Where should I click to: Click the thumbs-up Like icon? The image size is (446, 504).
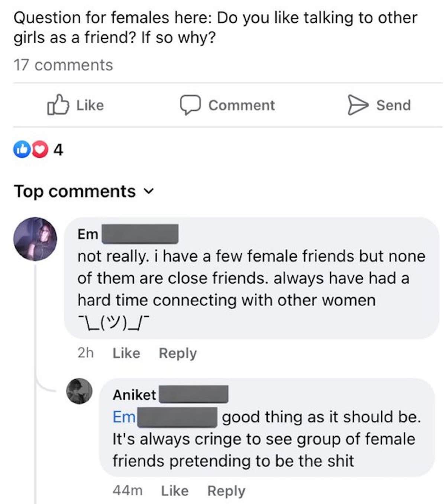(x=58, y=105)
